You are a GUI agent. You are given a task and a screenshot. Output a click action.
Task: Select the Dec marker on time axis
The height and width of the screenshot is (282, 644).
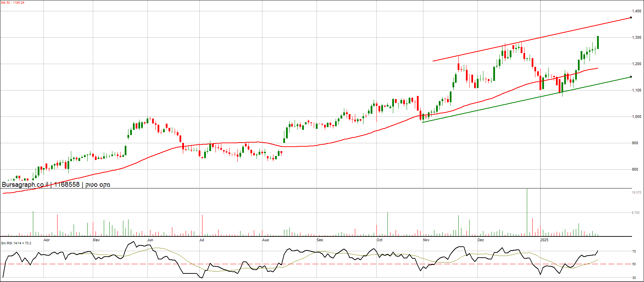481,240
